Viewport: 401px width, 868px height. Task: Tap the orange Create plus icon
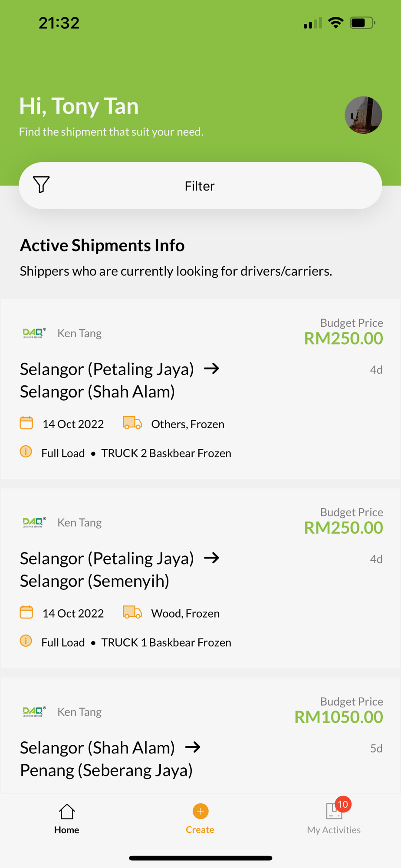tap(200, 811)
